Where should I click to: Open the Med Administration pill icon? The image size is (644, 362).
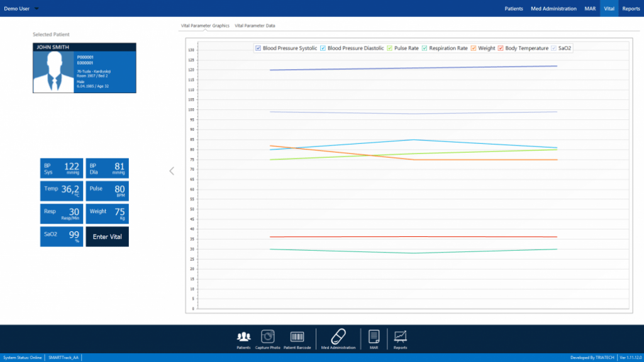tap(338, 337)
